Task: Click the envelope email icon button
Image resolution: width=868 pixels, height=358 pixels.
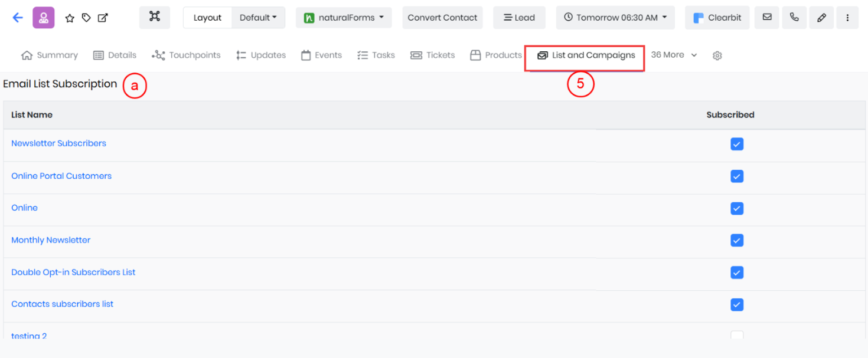Action: [767, 18]
